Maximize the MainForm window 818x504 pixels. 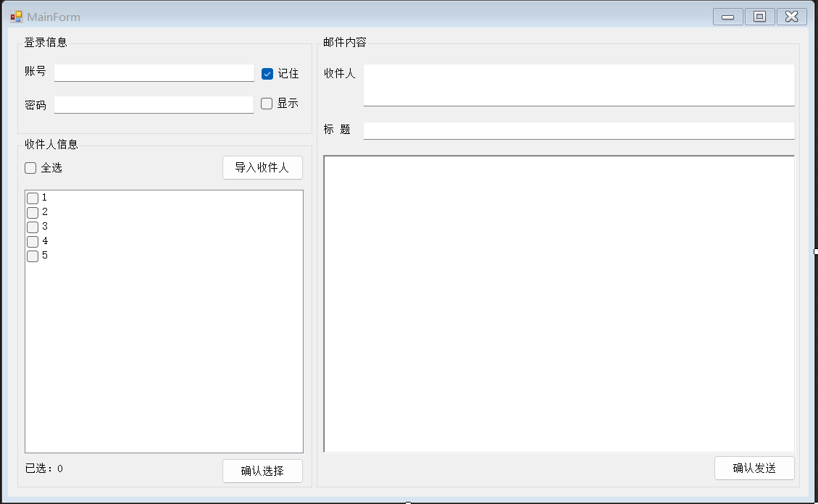[759, 17]
